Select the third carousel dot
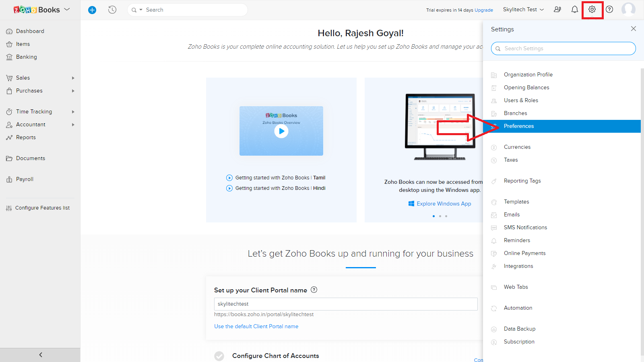 446,216
